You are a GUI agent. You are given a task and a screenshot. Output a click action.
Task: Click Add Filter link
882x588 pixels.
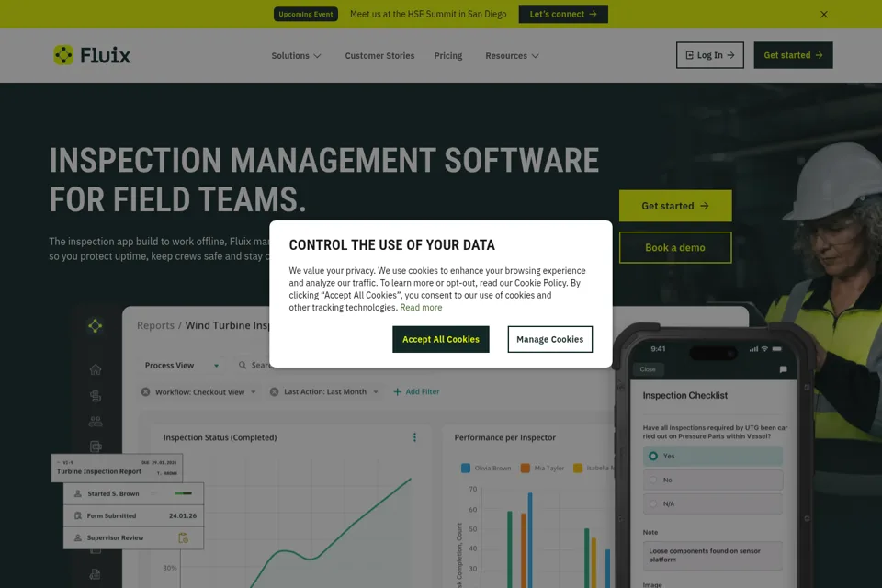tap(416, 391)
